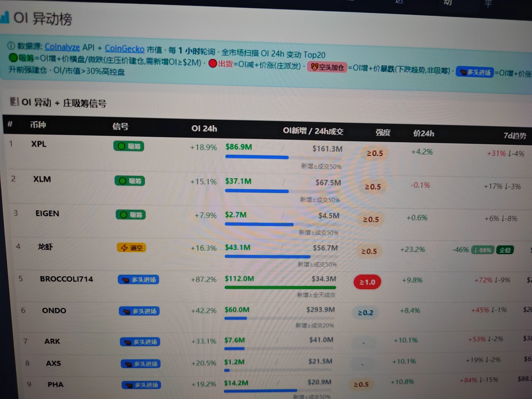Click the ≥0.2 strength badge for ONDO
Screen dimensions: 532x399
coord(365,313)
